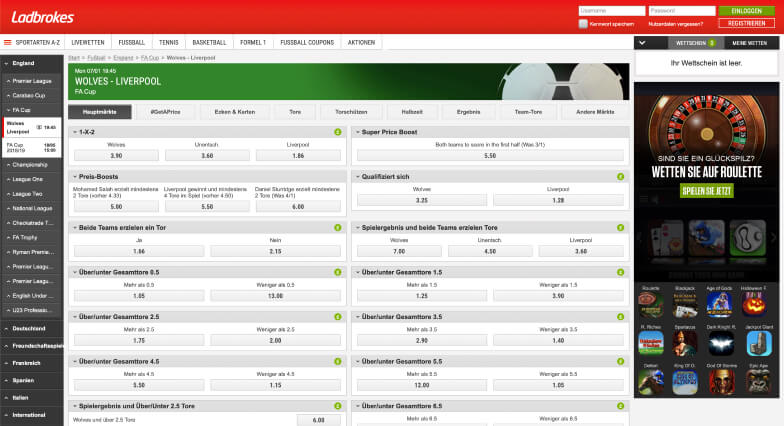Expand the Frankreich country section
Viewport: 784px width, 426px height.
(32, 363)
